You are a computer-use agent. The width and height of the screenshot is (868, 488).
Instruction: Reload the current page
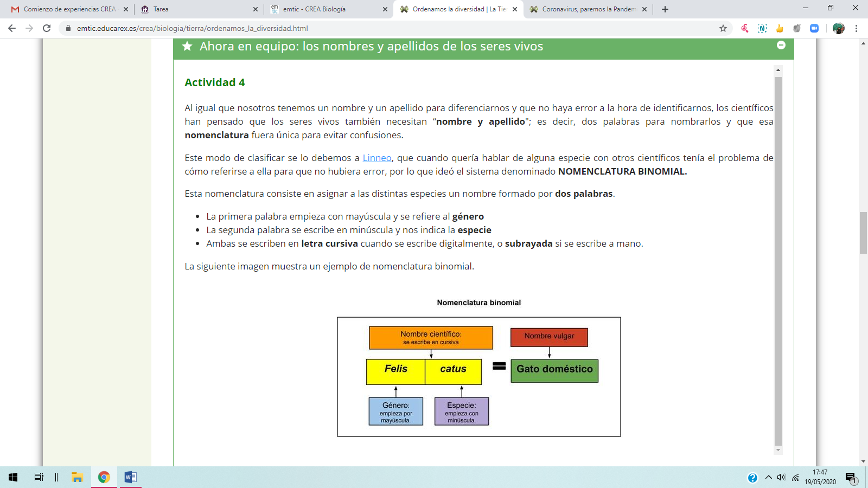[47, 28]
